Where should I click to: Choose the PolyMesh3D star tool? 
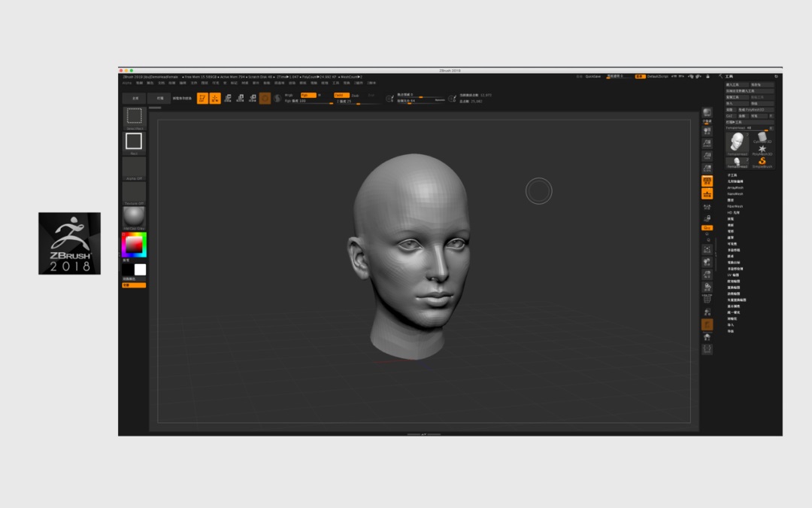(x=762, y=148)
